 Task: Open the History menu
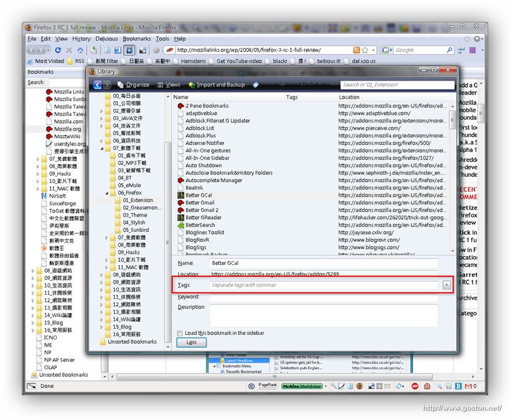[x=81, y=38]
